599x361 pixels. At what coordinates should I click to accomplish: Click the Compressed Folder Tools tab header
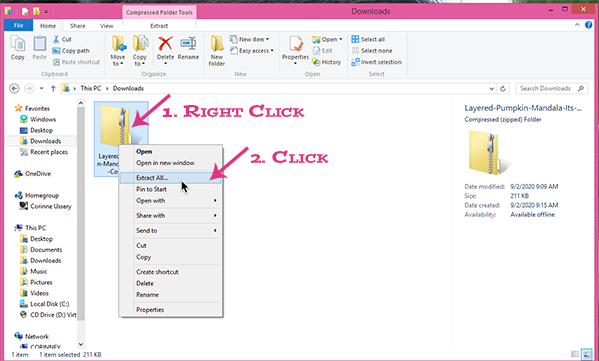tap(159, 12)
